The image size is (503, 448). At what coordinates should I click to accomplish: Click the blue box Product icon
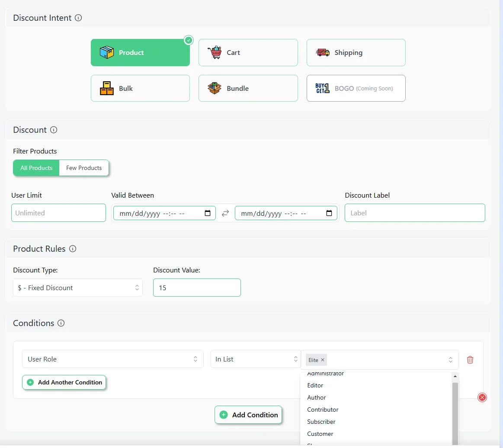(107, 52)
